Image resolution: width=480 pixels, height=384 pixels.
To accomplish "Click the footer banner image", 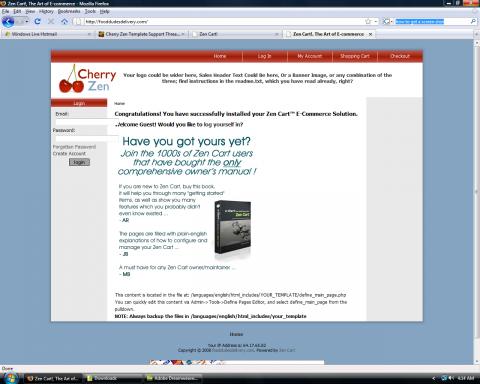I will [236, 362].
